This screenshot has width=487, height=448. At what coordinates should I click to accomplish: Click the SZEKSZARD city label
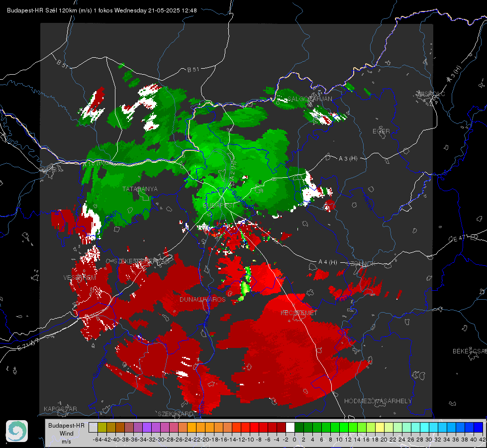pos(176,414)
